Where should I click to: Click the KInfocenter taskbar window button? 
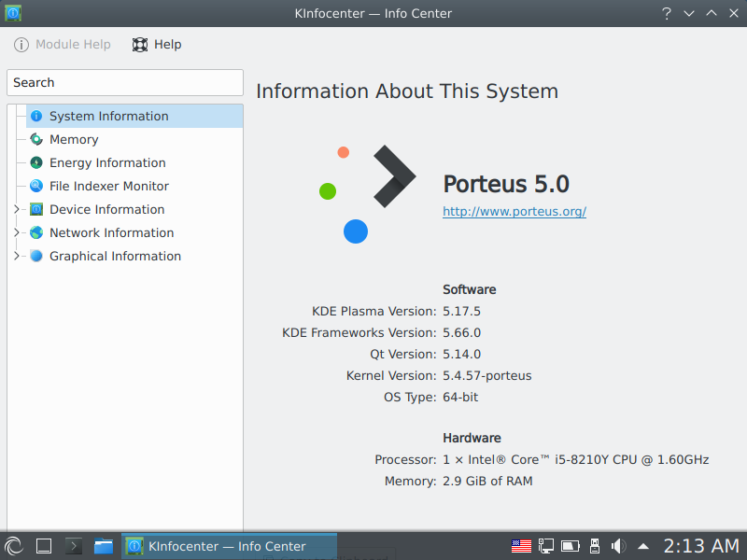[229, 546]
